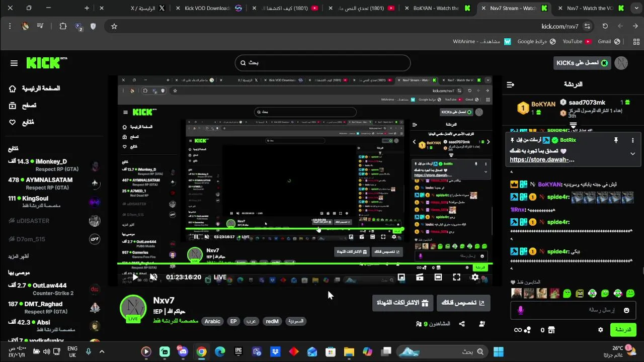
Task: Collapse the pinned message chevron
Action: [x=633, y=154]
